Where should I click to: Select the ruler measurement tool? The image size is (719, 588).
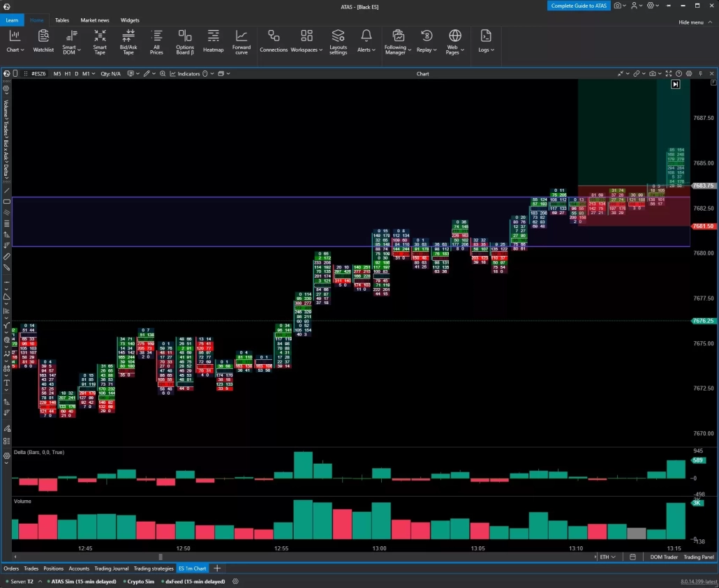tap(6, 257)
